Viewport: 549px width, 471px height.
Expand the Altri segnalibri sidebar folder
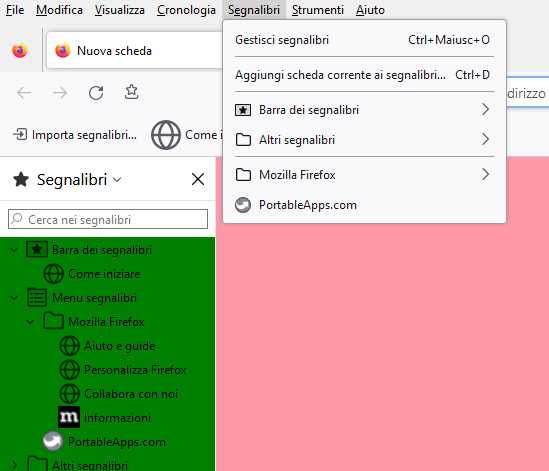pos(14,465)
